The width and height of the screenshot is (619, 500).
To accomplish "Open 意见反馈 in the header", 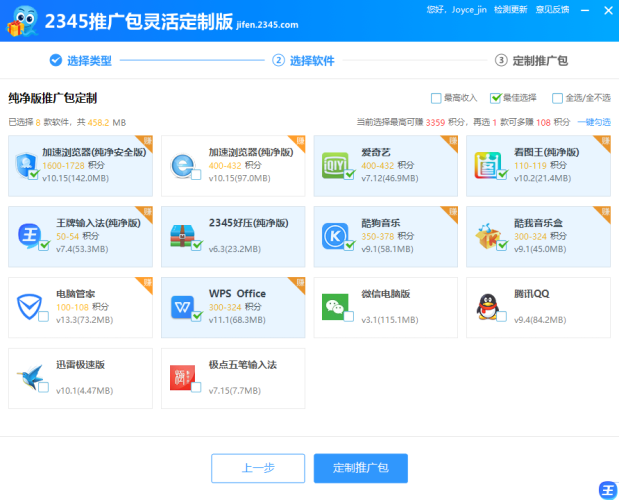I will coord(552,10).
